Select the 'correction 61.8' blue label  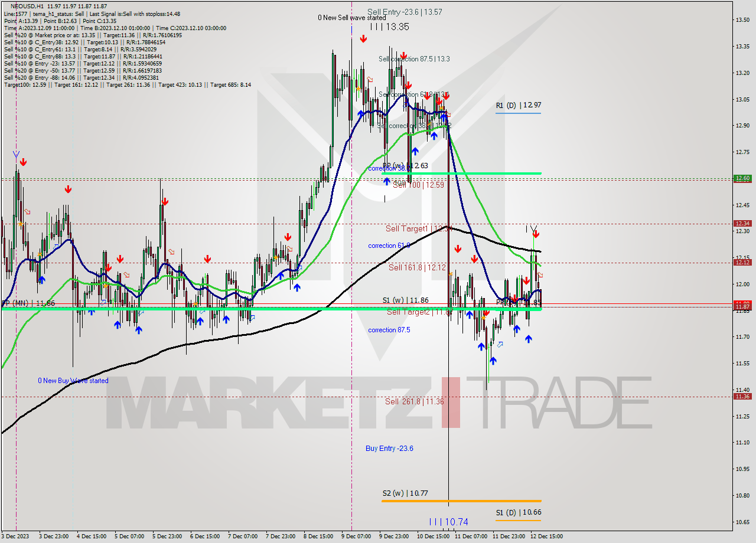click(389, 246)
